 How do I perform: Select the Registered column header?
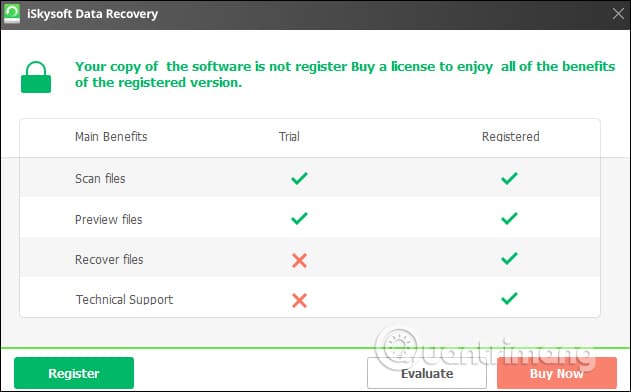510,136
